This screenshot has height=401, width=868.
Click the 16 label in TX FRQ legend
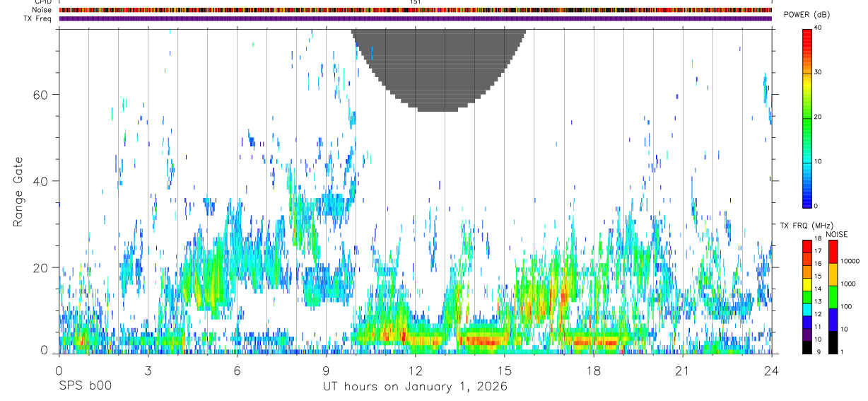(x=818, y=264)
